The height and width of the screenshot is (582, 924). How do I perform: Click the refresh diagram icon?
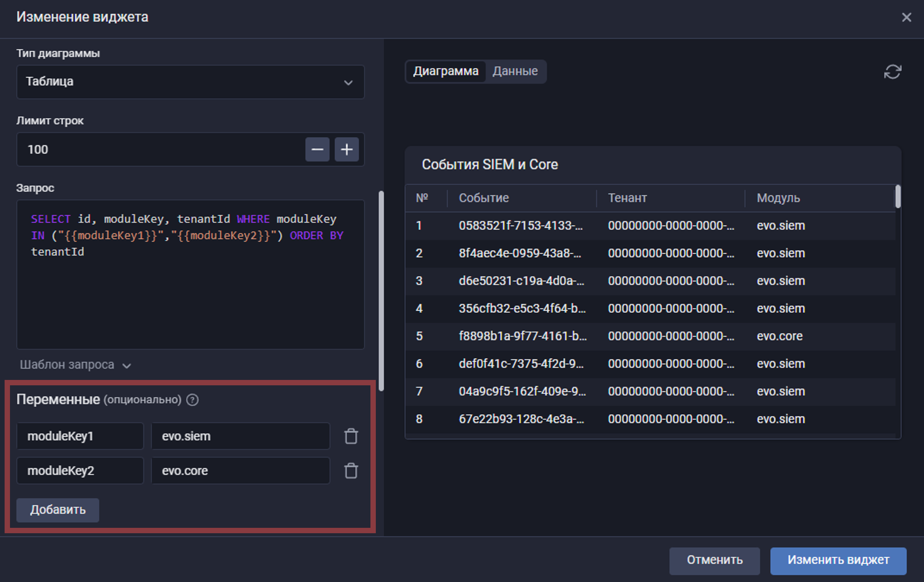[x=892, y=71]
